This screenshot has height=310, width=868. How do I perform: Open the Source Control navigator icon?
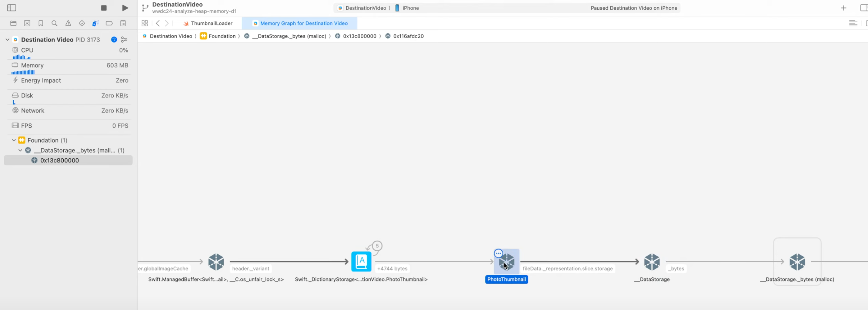click(x=27, y=23)
